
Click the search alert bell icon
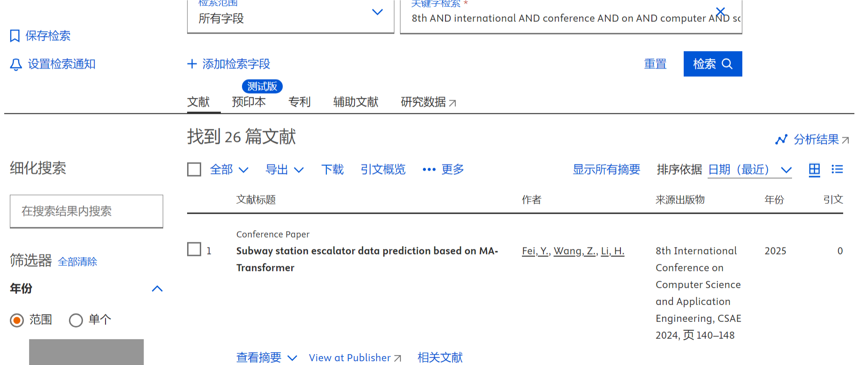[x=16, y=64]
